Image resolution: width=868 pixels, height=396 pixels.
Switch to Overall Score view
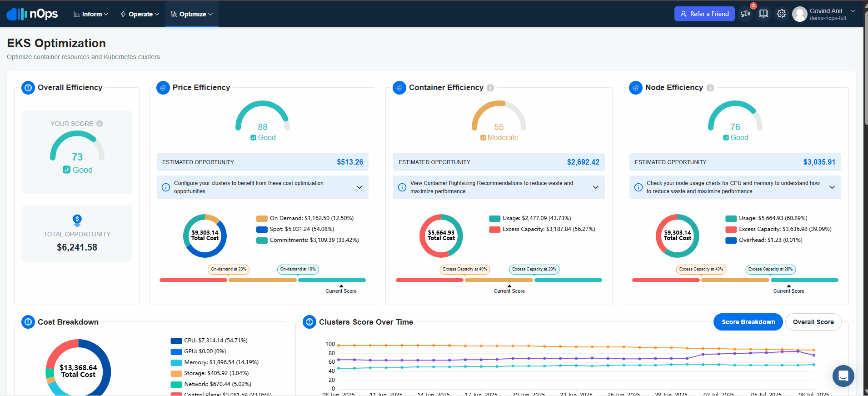pos(813,322)
